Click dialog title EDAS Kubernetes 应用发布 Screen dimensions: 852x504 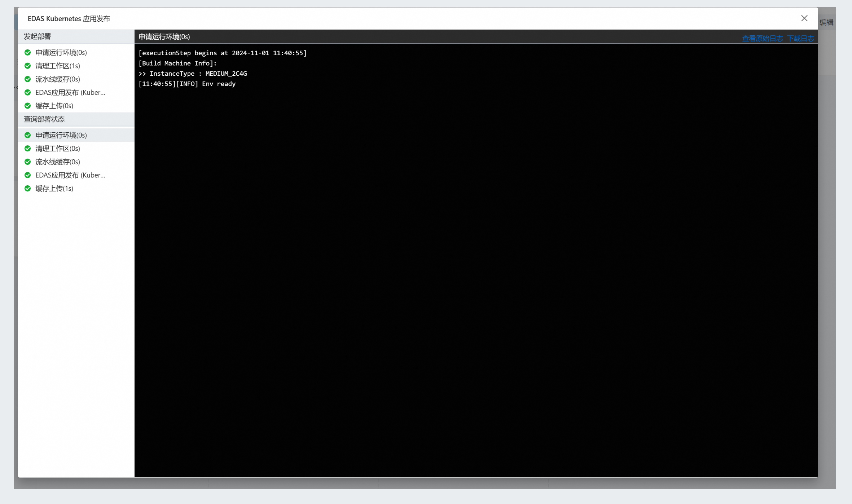[69, 19]
